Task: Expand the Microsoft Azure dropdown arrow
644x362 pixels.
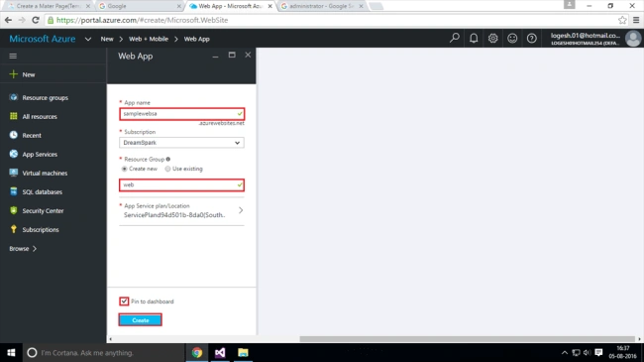Action: point(88,39)
